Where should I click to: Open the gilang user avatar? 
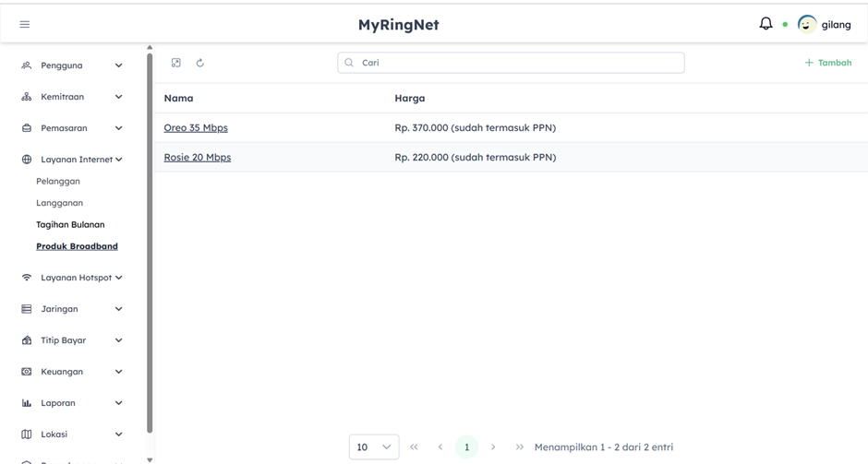[x=807, y=25]
